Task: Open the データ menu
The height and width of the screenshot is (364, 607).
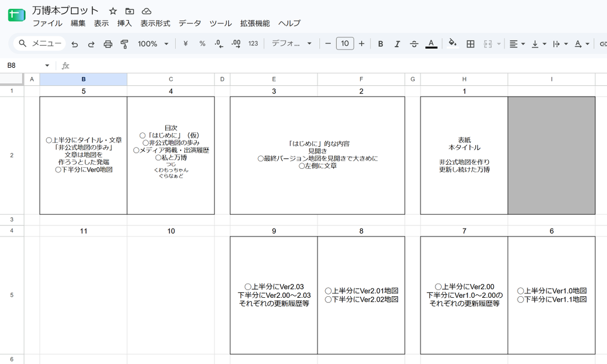Action: (190, 23)
